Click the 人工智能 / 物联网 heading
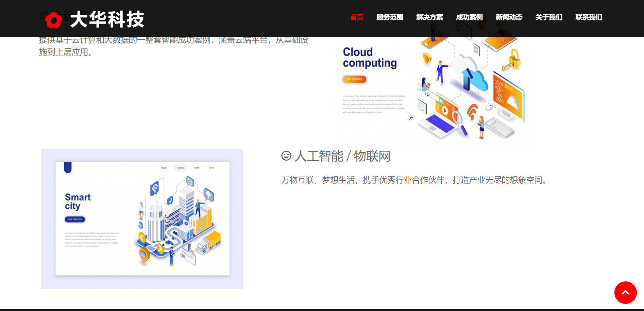644x311 pixels. point(342,156)
